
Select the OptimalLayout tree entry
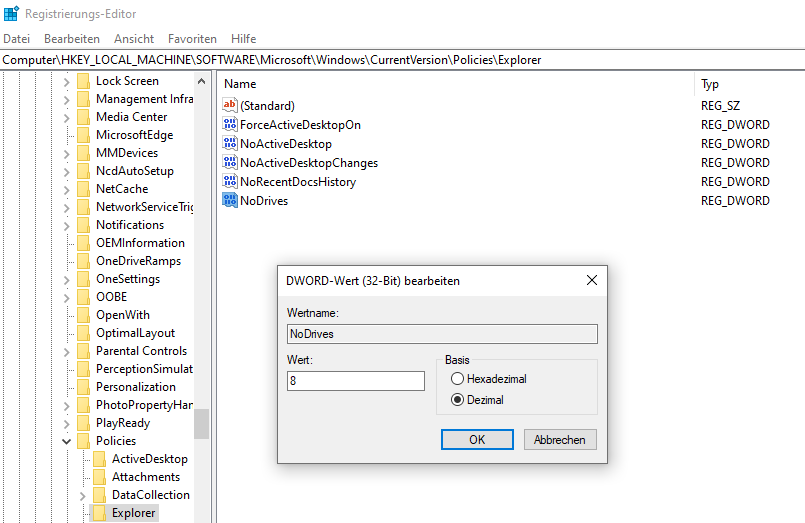(x=136, y=333)
